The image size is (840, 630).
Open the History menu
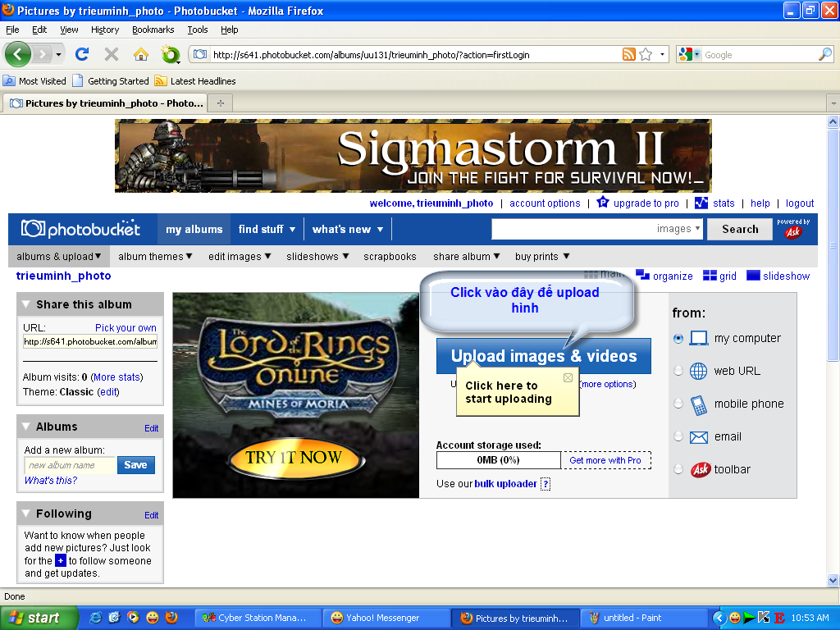(105, 30)
